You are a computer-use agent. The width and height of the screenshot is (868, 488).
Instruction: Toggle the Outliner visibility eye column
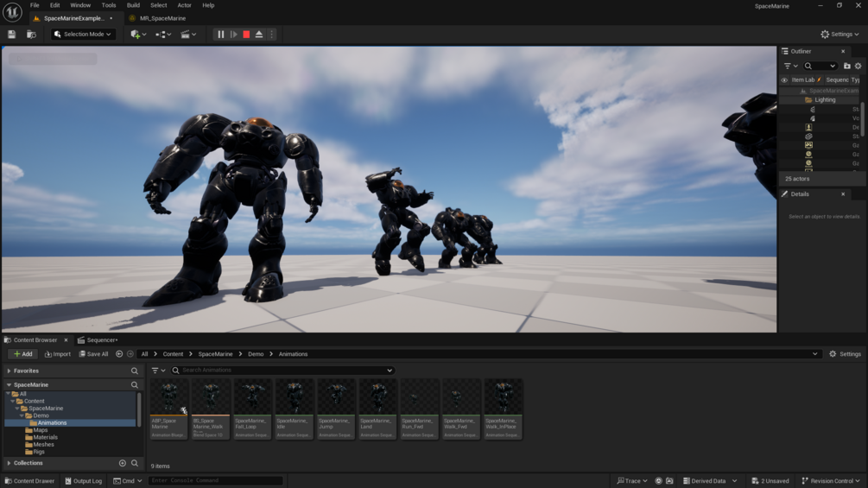pos(784,79)
